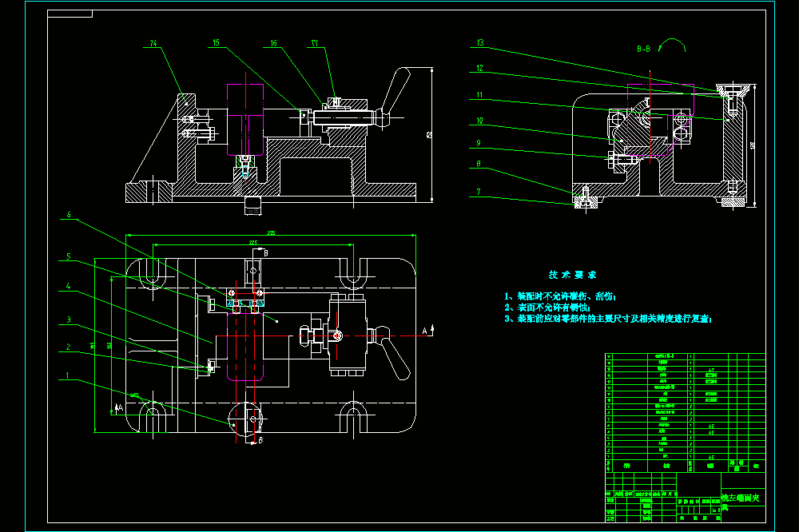Select part callout number 13

tap(480, 43)
